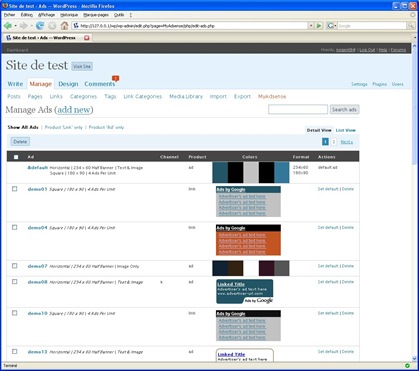Close the Site de test browser tab
The image size is (419, 371).
click(x=87, y=38)
